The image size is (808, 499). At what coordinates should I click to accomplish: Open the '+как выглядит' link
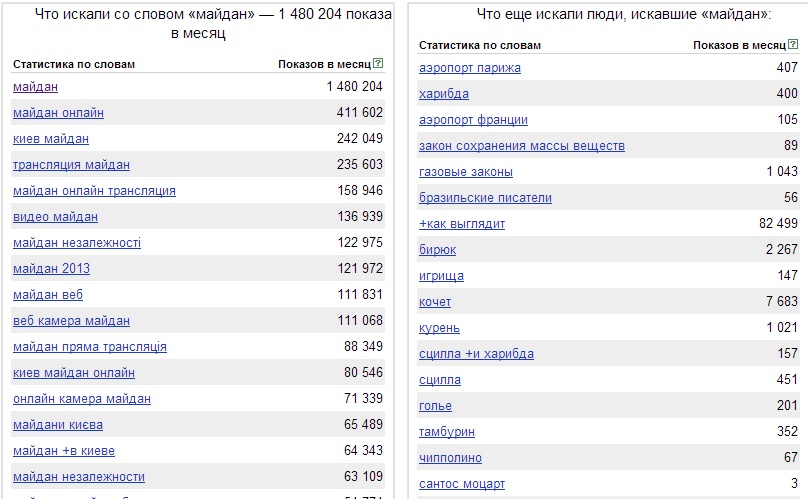(x=462, y=224)
